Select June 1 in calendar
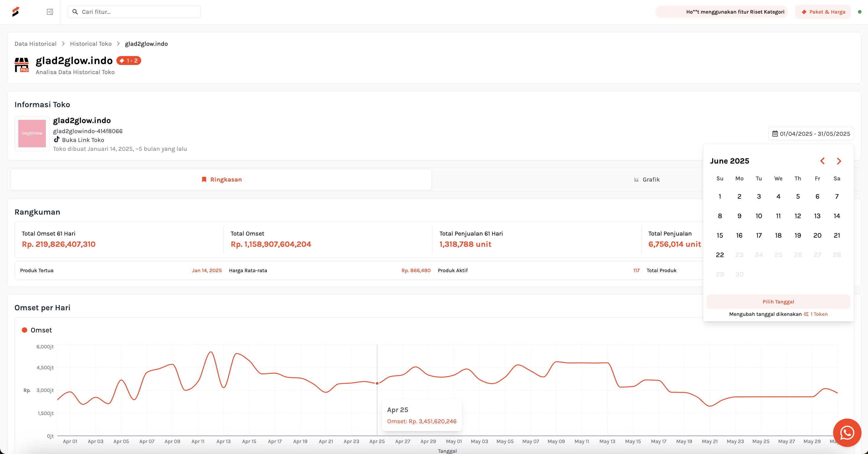Screen dimensions: 868x454 pos(720,196)
